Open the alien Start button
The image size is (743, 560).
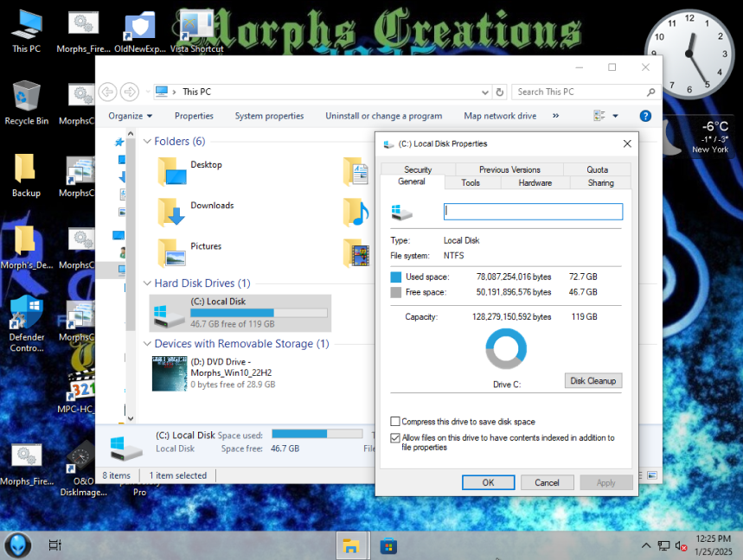pyautogui.click(x=17, y=544)
